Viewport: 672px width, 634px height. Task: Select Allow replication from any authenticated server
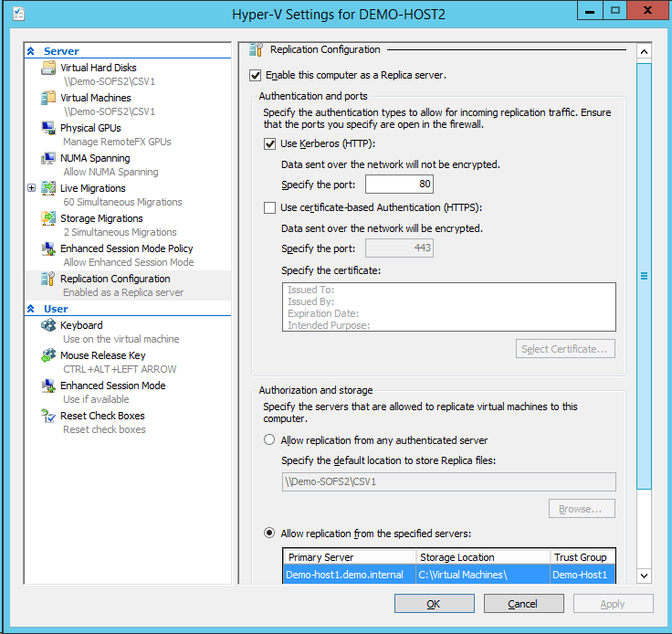click(269, 439)
